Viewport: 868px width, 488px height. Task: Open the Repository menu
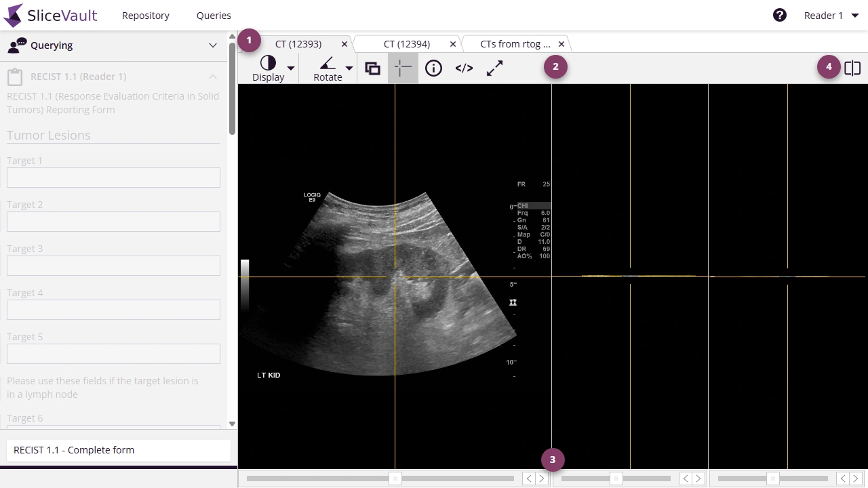tap(145, 15)
